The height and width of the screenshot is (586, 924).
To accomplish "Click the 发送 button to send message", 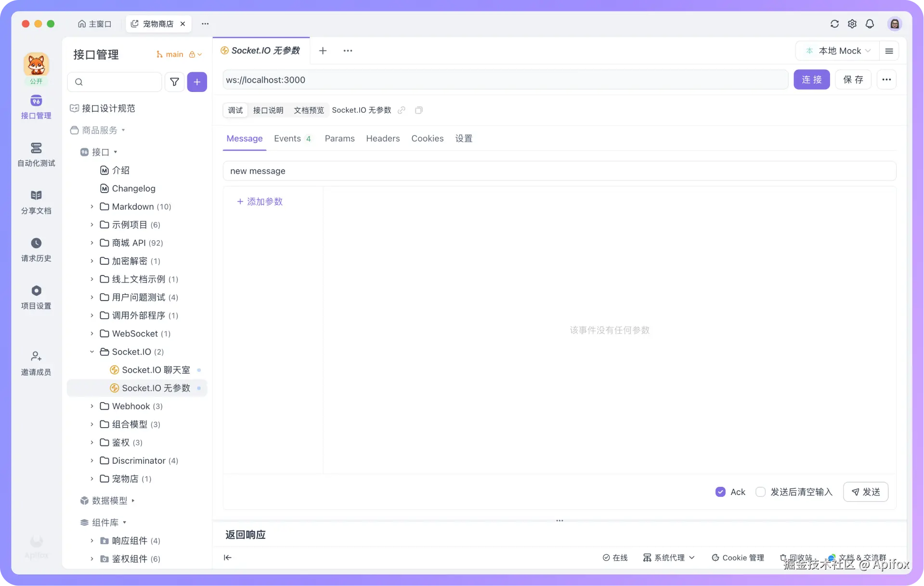I will 865,492.
